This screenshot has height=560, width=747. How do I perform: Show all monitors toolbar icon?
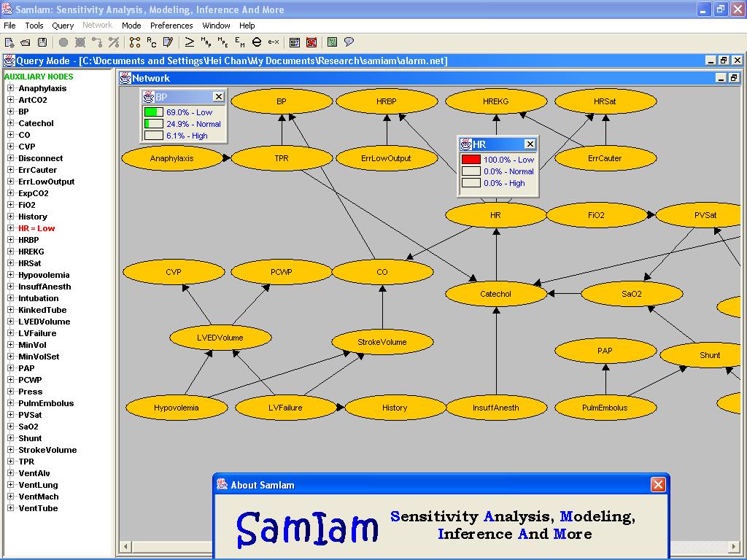coord(295,42)
